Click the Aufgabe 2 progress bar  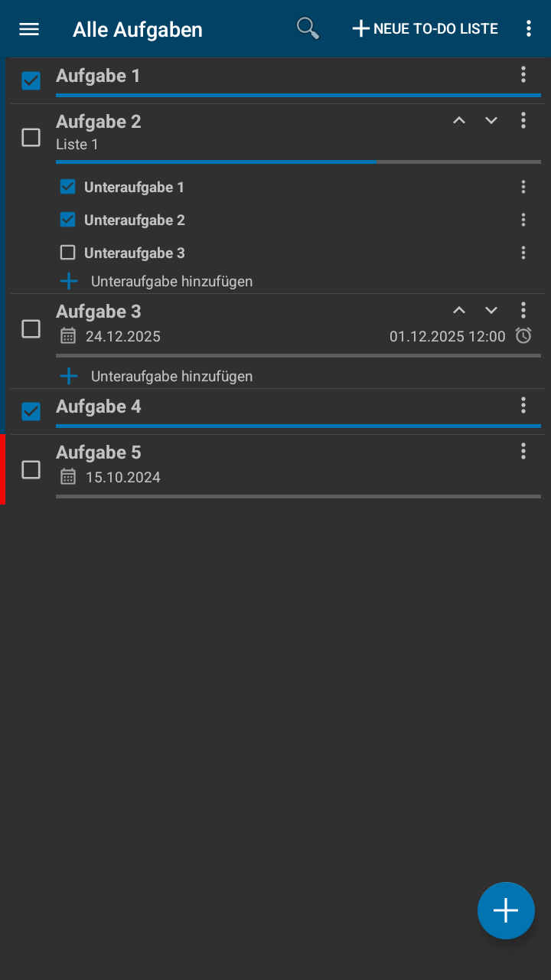point(298,162)
